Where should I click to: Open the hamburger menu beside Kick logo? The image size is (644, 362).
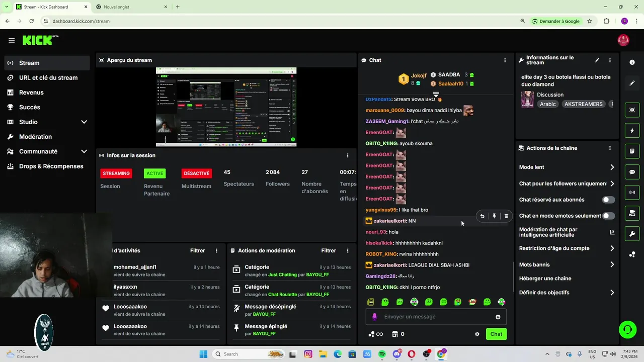12,40
